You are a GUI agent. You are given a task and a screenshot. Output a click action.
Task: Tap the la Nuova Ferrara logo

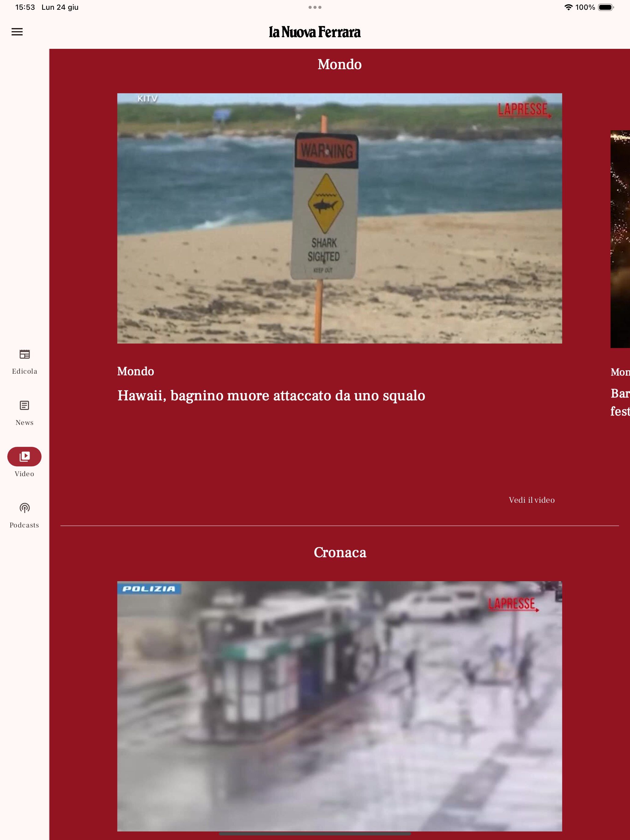[x=315, y=32]
